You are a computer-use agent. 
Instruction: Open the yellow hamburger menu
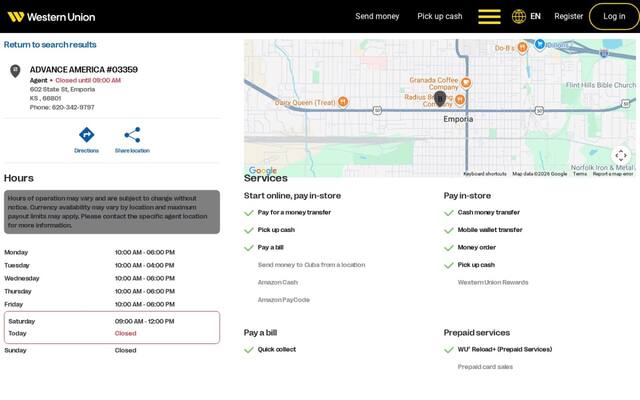pyautogui.click(x=489, y=17)
